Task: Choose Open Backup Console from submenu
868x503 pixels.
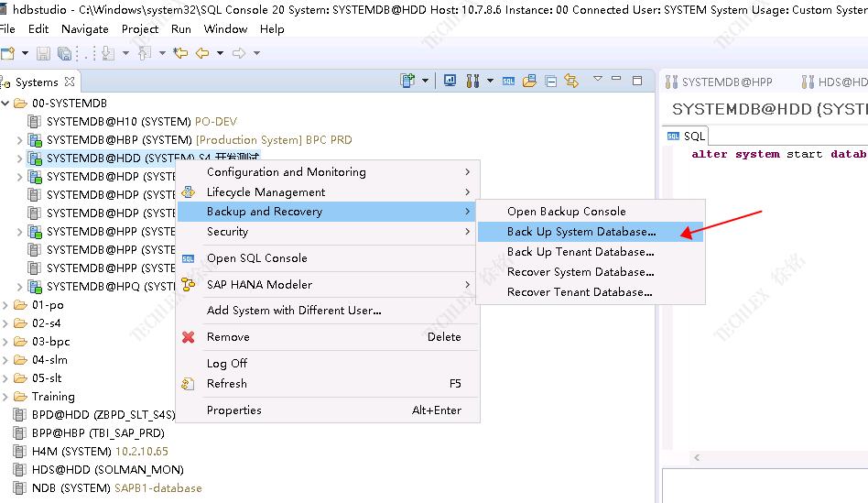Action: [566, 212]
